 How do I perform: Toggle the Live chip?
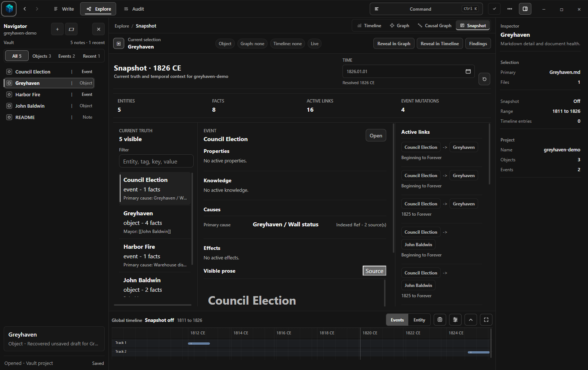pyautogui.click(x=315, y=43)
